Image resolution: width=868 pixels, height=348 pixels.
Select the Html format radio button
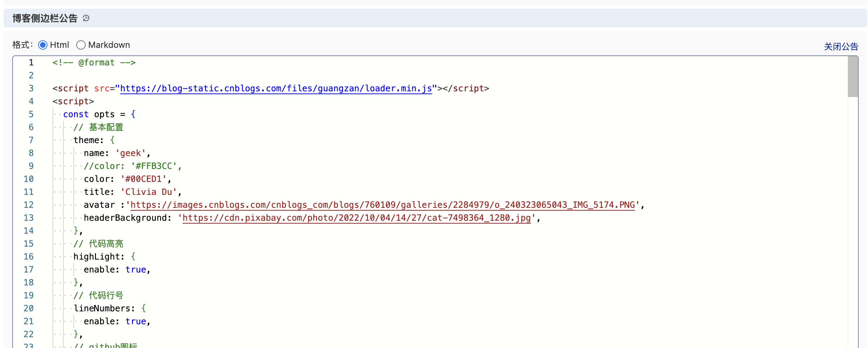pyautogui.click(x=43, y=45)
